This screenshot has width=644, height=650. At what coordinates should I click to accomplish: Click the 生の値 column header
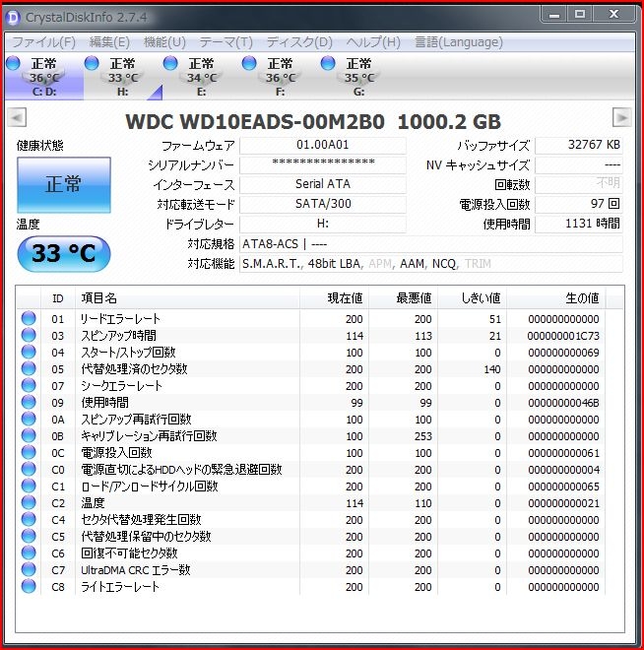pos(556,298)
